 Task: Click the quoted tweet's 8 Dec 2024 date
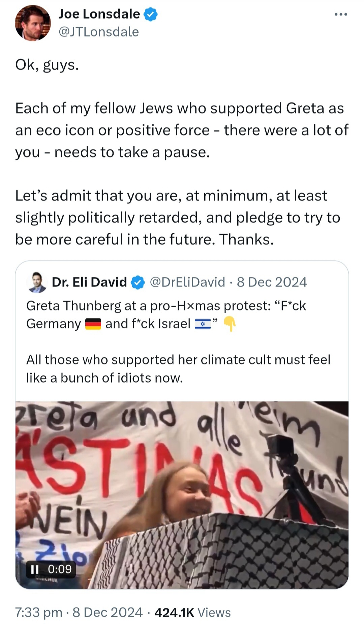point(272,282)
